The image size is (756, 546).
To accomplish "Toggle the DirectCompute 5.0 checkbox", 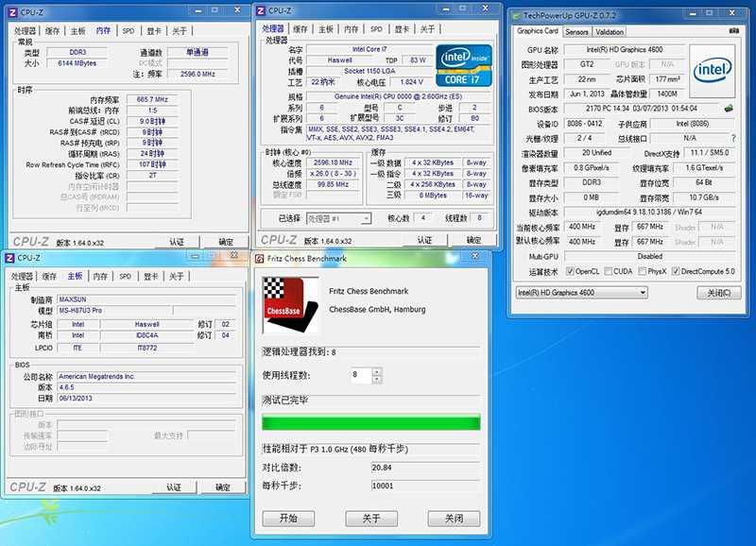I will tap(676, 271).
